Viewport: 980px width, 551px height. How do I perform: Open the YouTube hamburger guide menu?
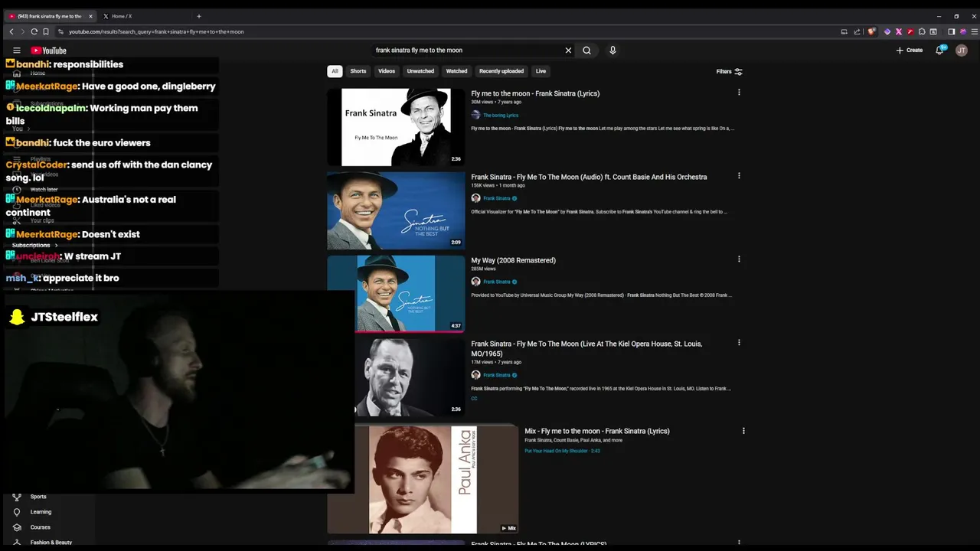coord(16,51)
